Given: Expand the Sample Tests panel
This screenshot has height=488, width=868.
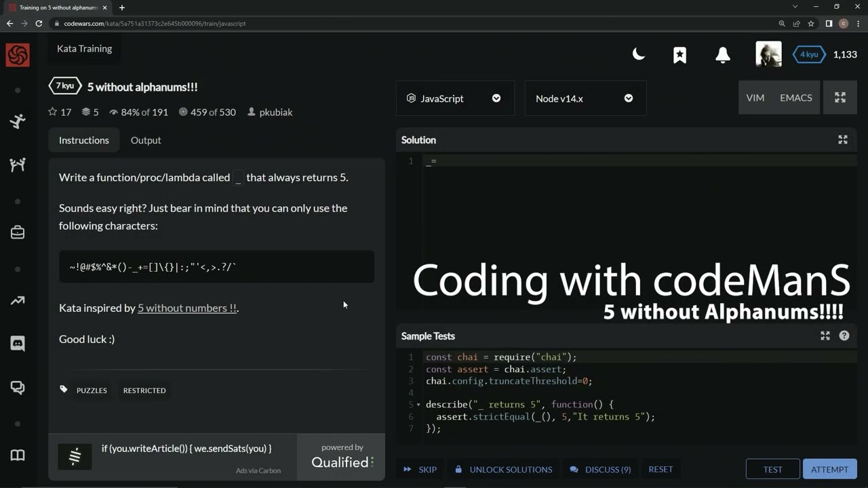Looking at the screenshot, I should pos(825,335).
